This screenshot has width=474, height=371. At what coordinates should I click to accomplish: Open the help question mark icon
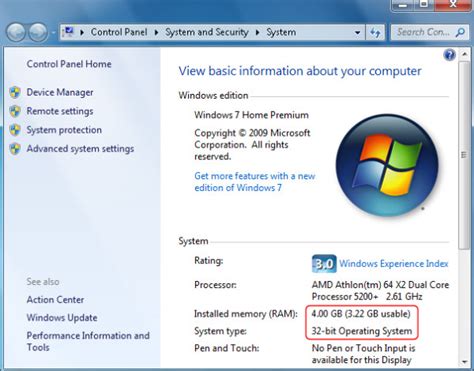[x=449, y=55]
